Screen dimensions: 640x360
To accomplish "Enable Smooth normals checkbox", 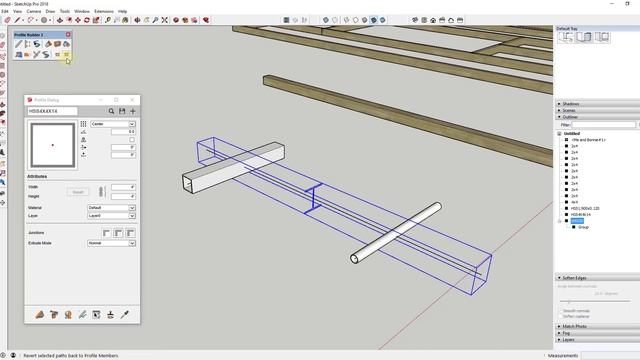I will (560, 311).
